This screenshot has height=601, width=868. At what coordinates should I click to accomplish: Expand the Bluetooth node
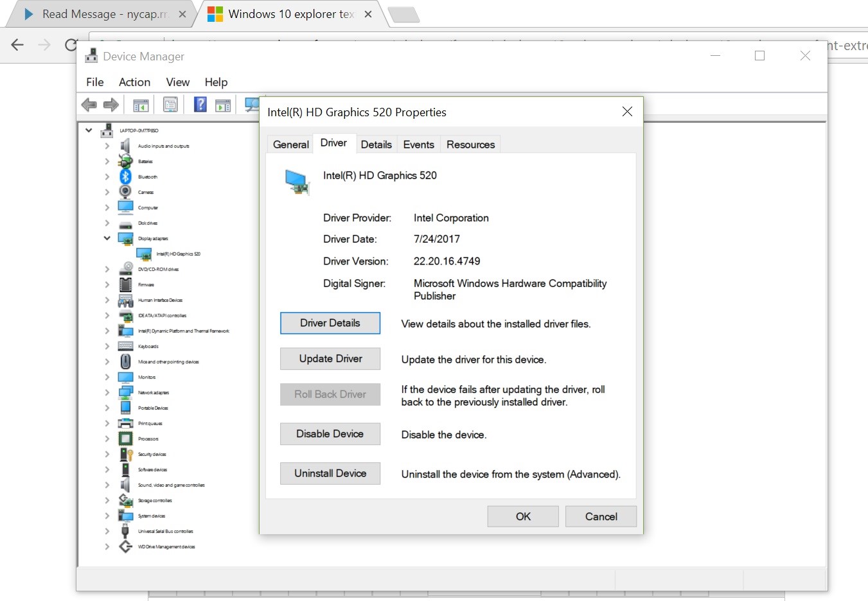[x=107, y=177]
